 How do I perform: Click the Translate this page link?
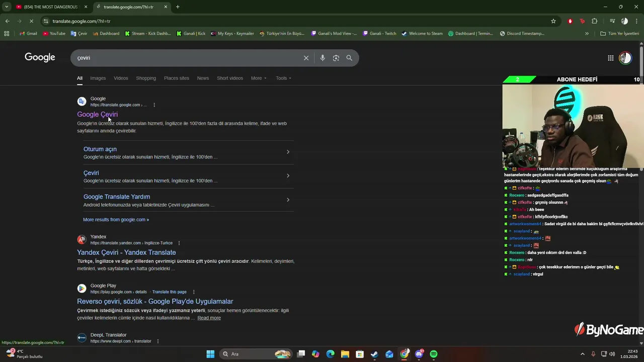pyautogui.click(x=169, y=292)
